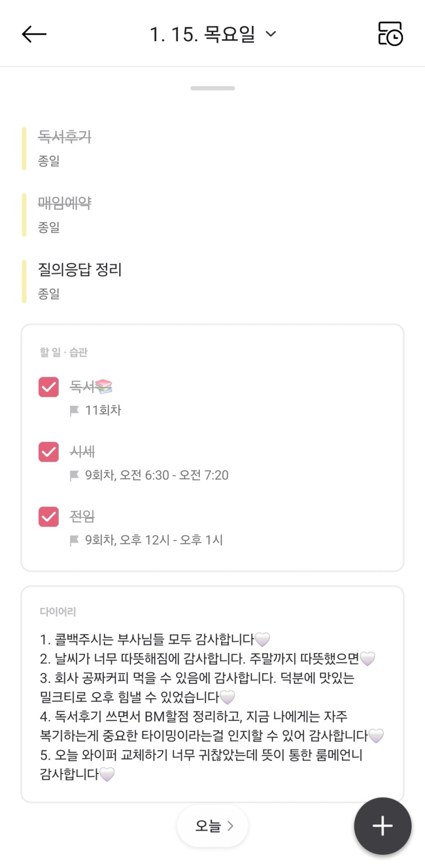The height and width of the screenshot is (868, 425).
Task: Open the 1. 15. 목요일 date selector
Action: coord(202,34)
